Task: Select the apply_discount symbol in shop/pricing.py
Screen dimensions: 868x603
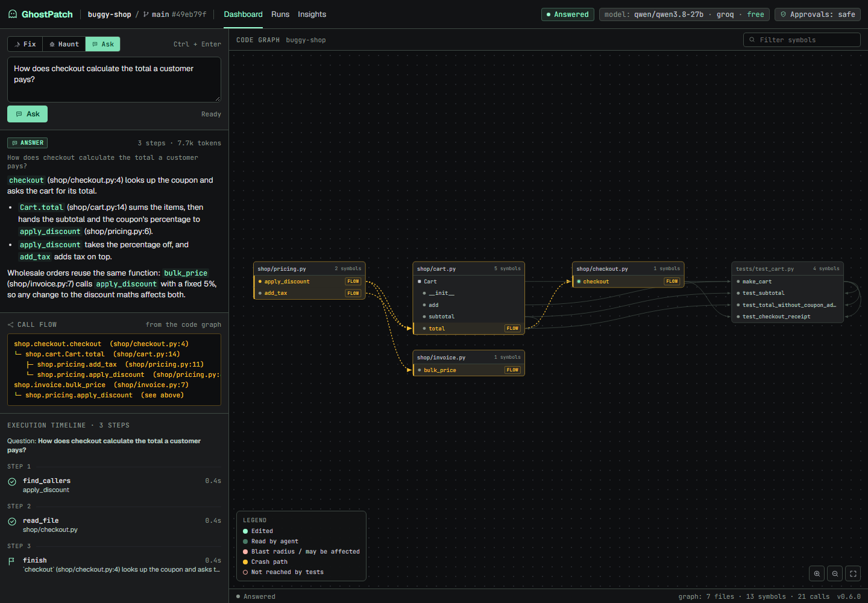Action: tap(309, 282)
